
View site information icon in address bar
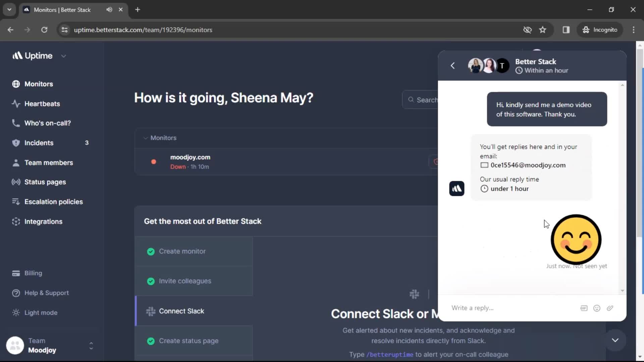(x=64, y=30)
